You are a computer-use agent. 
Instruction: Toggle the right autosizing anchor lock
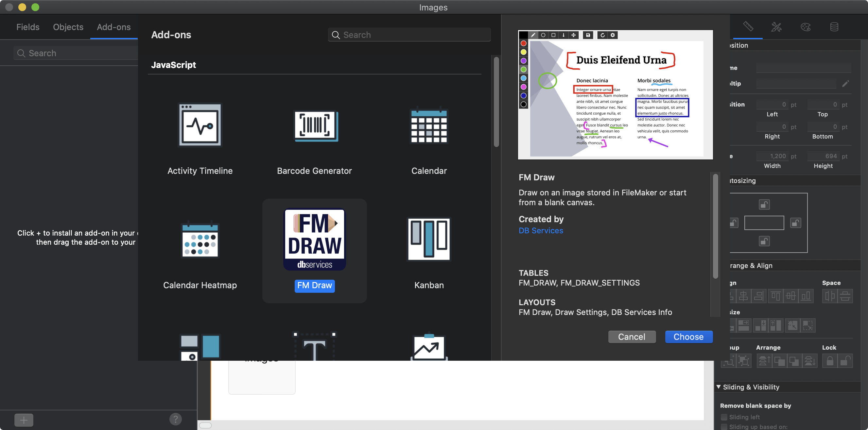coord(795,223)
